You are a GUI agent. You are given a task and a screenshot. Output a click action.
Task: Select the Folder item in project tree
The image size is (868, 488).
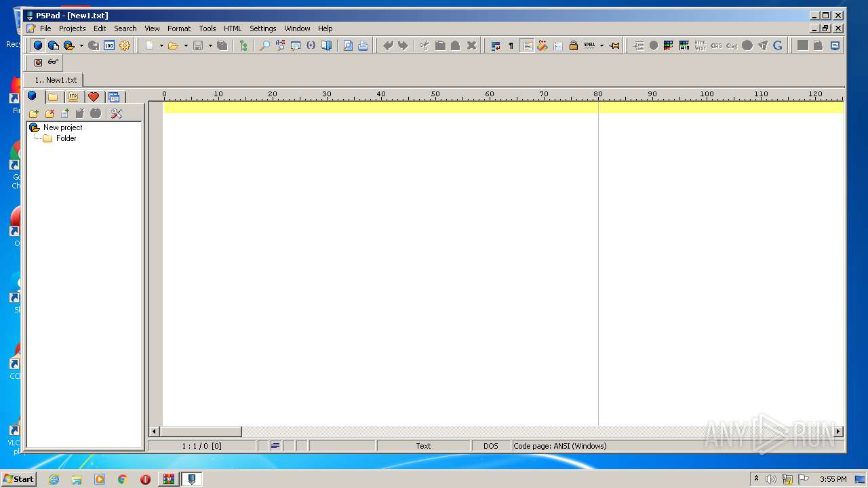tap(66, 138)
